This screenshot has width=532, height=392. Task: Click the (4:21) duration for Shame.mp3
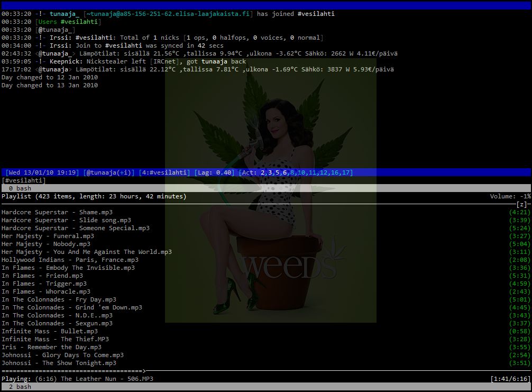519,212
